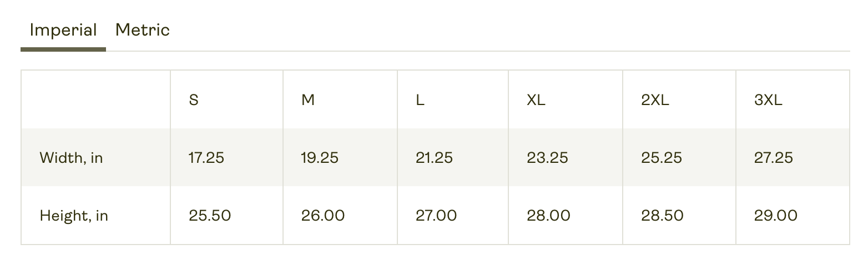
Task: Click the 'Height, in' row label
Action: pos(74,216)
